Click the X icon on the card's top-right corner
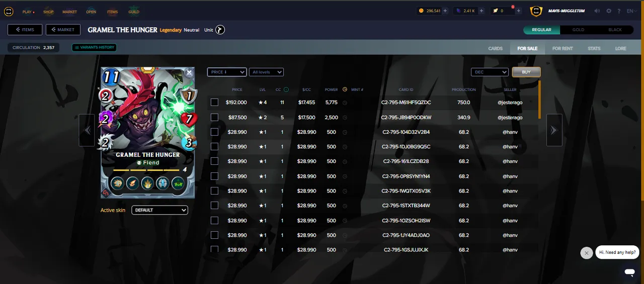 point(189,73)
